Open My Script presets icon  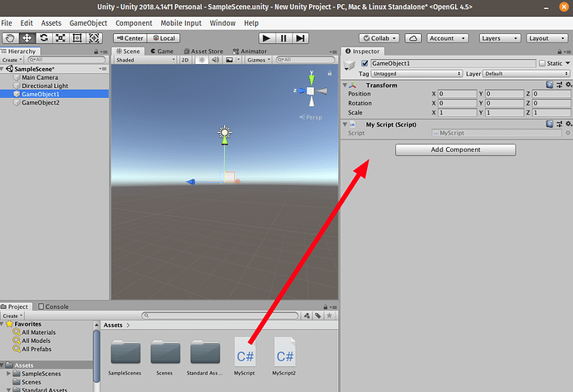pos(560,125)
